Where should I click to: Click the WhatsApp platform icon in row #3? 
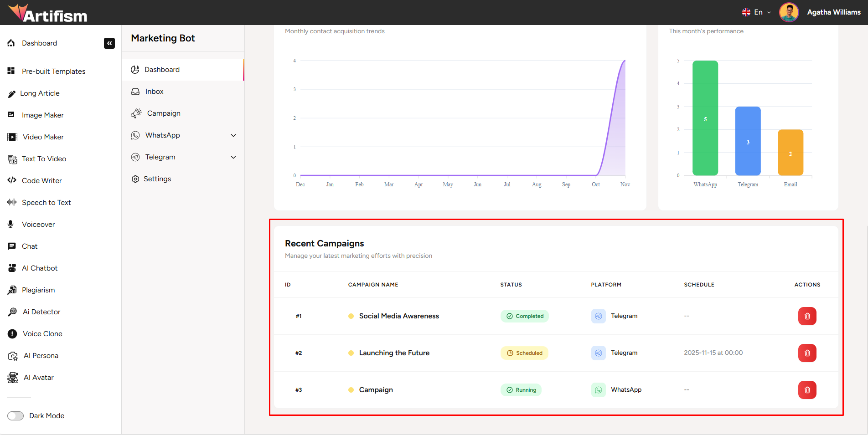pyautogui.click(x=598, y=390)
